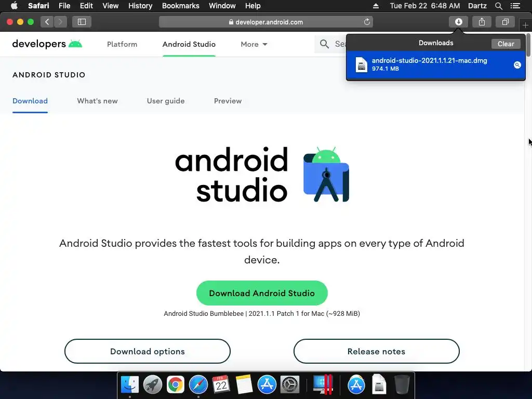This screenshot has width=532, height=399.
Task: Open the View menu
Action: coord(110,6)
